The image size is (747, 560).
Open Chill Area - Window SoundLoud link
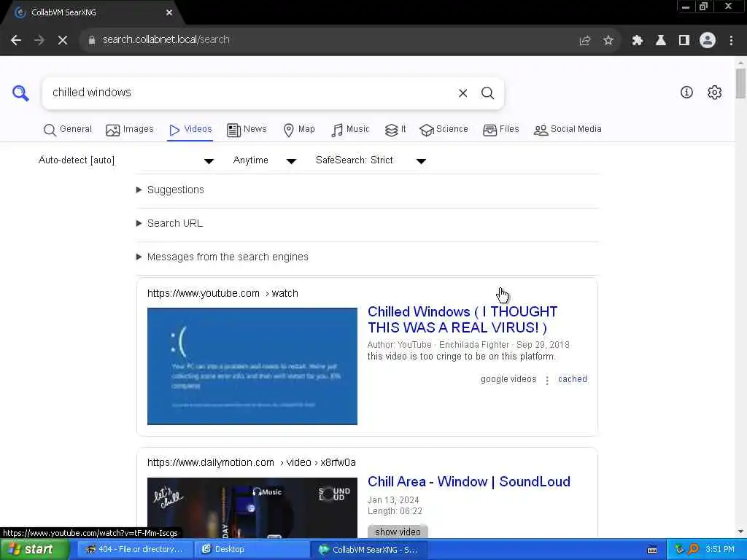pyautogui.click(x=469, y=481)
